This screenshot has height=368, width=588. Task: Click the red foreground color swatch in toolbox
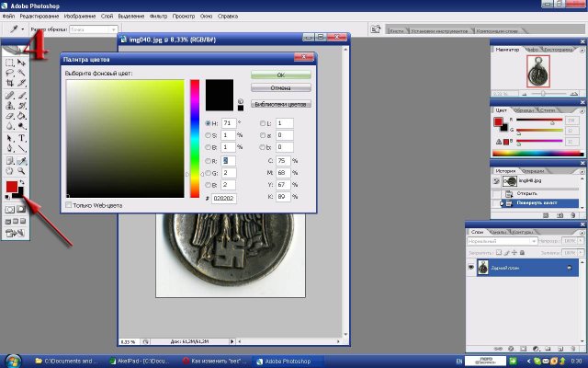[11, 186]
